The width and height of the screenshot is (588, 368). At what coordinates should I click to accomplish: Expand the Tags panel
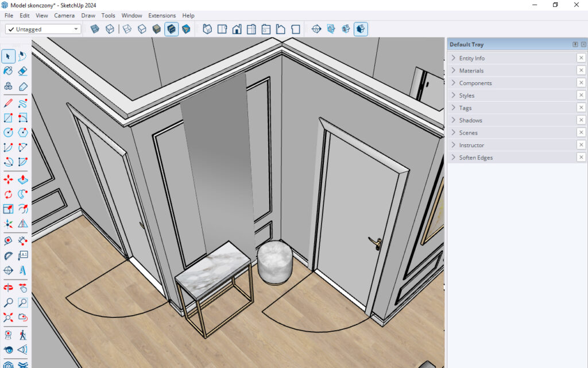pyautogui.click(x=465, y=108)
